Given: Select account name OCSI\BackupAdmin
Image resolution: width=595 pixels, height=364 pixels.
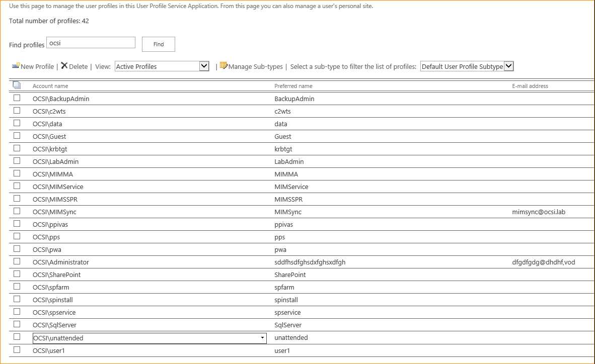Looking at the screenshot, I should tap(61, 99).
